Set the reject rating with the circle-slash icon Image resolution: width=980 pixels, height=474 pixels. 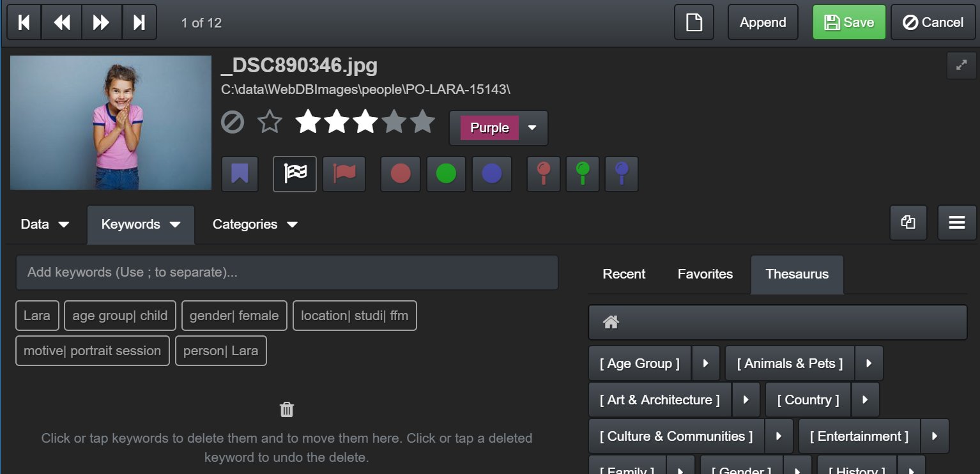(233, 121)
